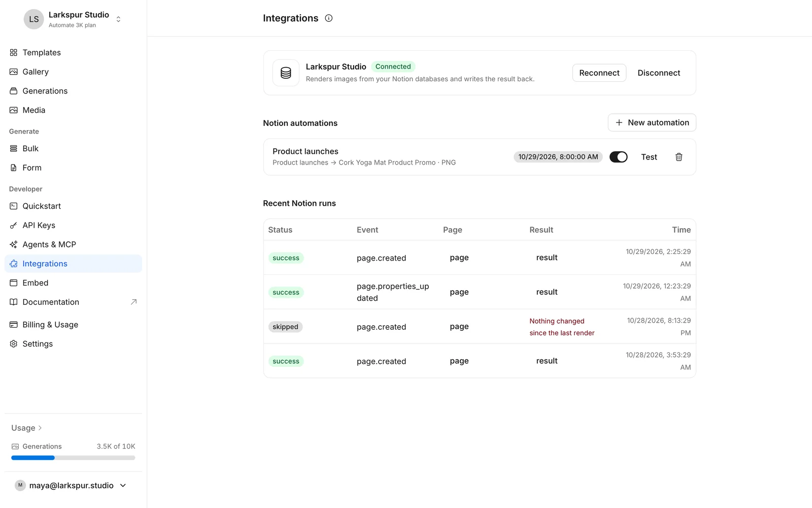Screen dimensions: 812x508
Task: Click the Bulk stack icon
Action: (x=14, y=148)
